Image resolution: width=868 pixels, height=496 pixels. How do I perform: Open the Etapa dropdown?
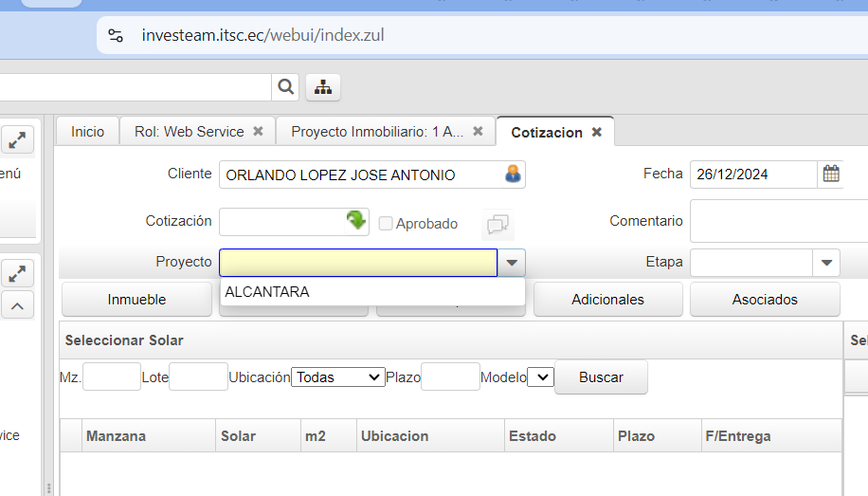826,263
